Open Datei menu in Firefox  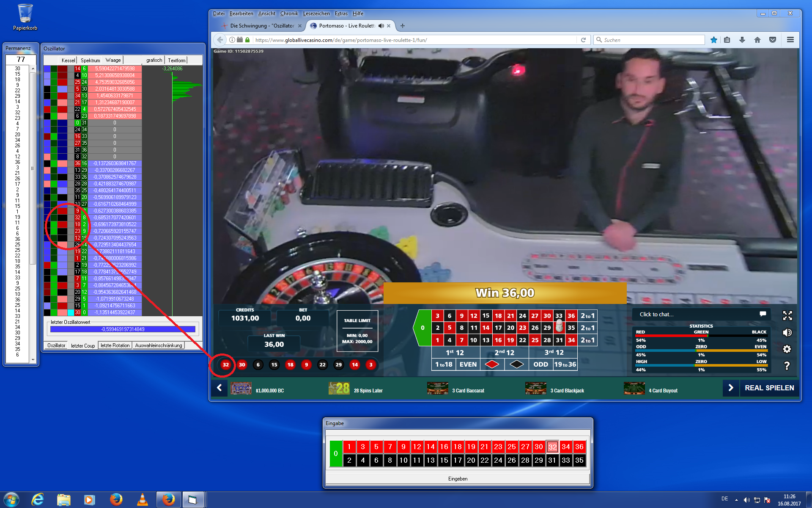[x=219, y=14]
